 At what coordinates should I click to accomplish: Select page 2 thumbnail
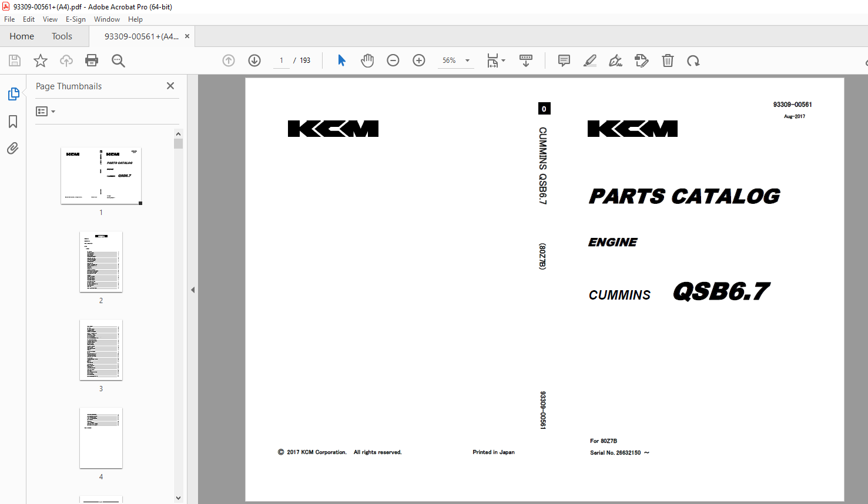(101, 261)
